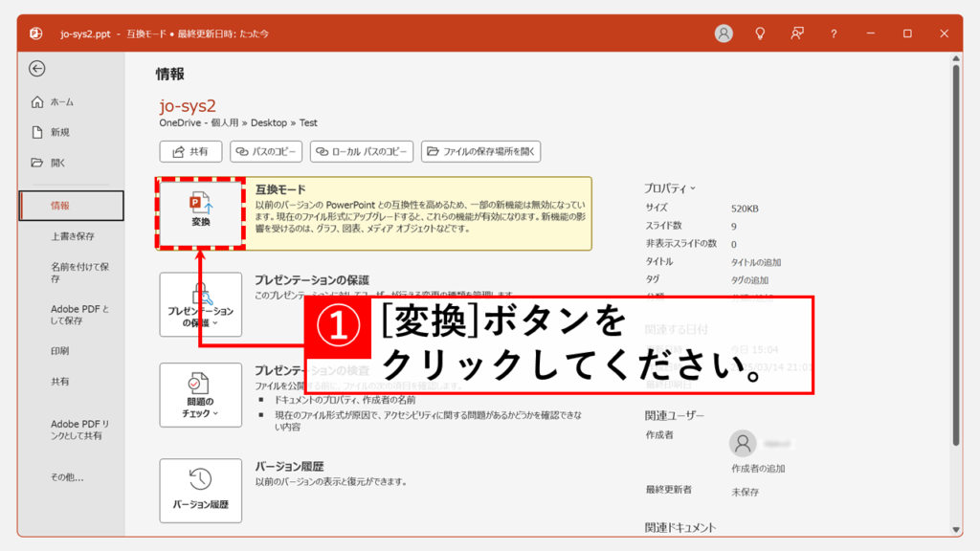Open プレゼンテーションの保護 dropdown button

pos(201,304)
